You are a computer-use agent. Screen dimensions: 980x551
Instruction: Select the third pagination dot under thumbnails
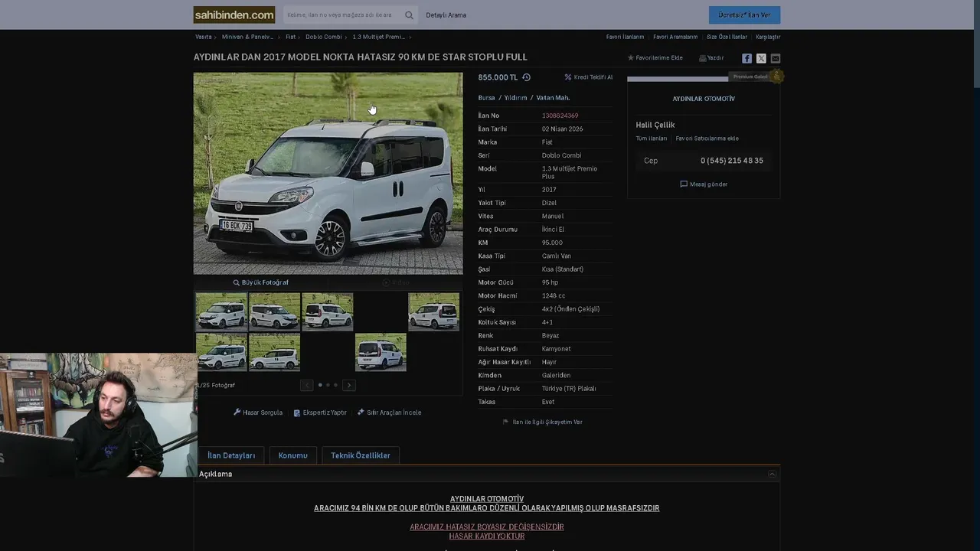click(335, 385)
